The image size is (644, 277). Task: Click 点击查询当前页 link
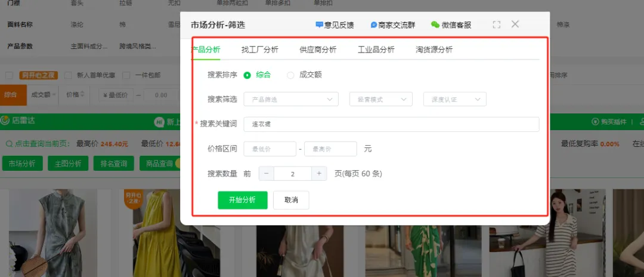[x=39, y=144]
